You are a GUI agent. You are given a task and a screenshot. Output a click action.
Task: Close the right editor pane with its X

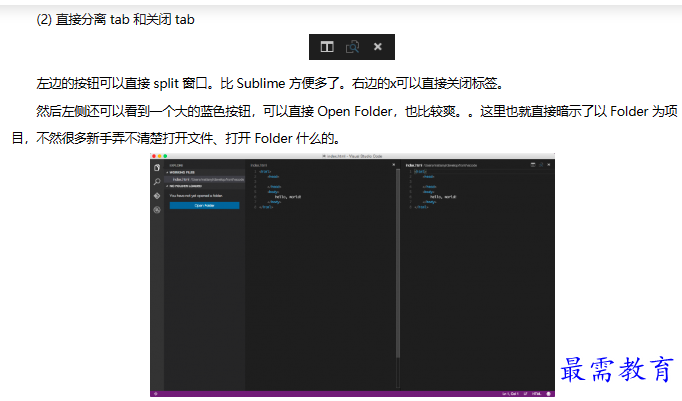coord(549,165)
